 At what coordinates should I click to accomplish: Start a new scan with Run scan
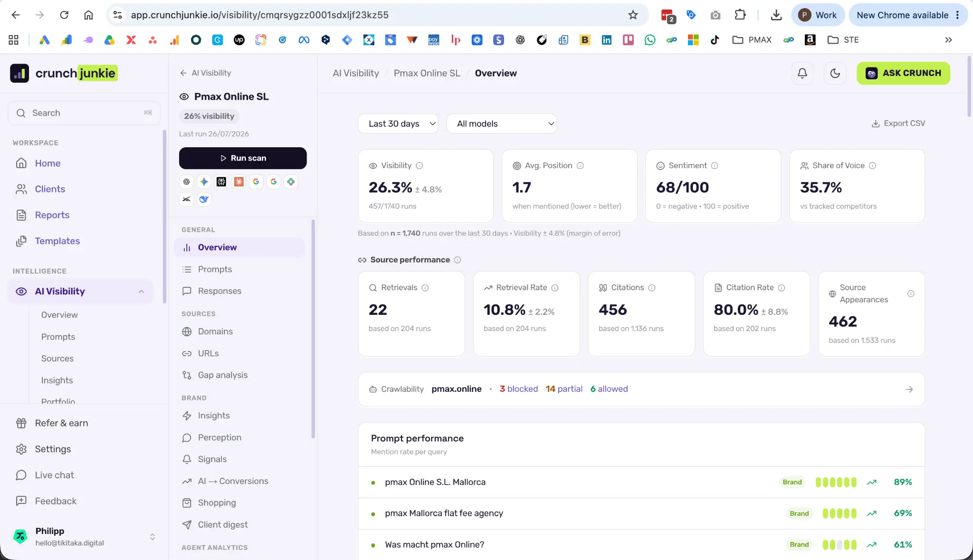[x=243, y=158]
